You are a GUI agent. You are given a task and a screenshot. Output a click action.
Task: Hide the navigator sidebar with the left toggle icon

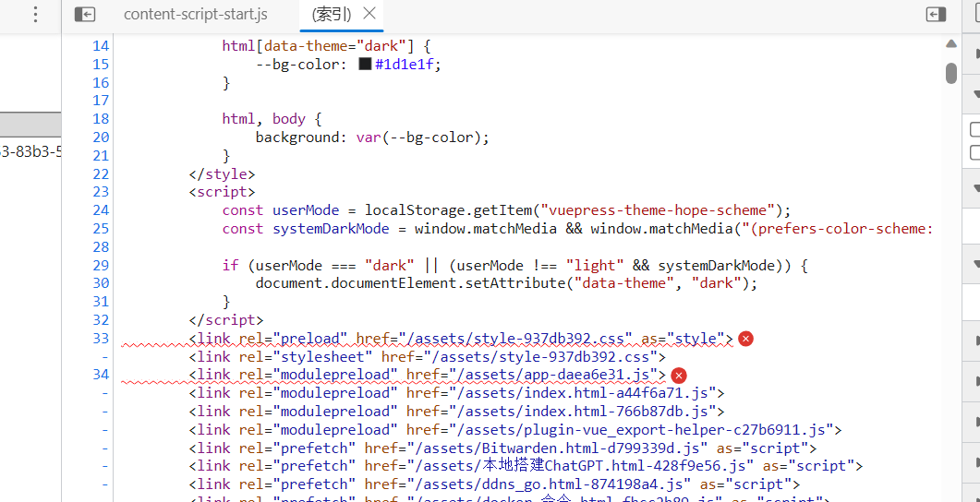[x=84, y=15]
